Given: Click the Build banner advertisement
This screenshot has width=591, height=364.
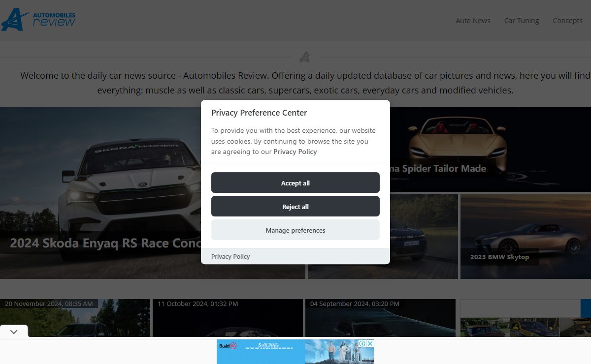Looking at the screenshot, I should [295, 352].
